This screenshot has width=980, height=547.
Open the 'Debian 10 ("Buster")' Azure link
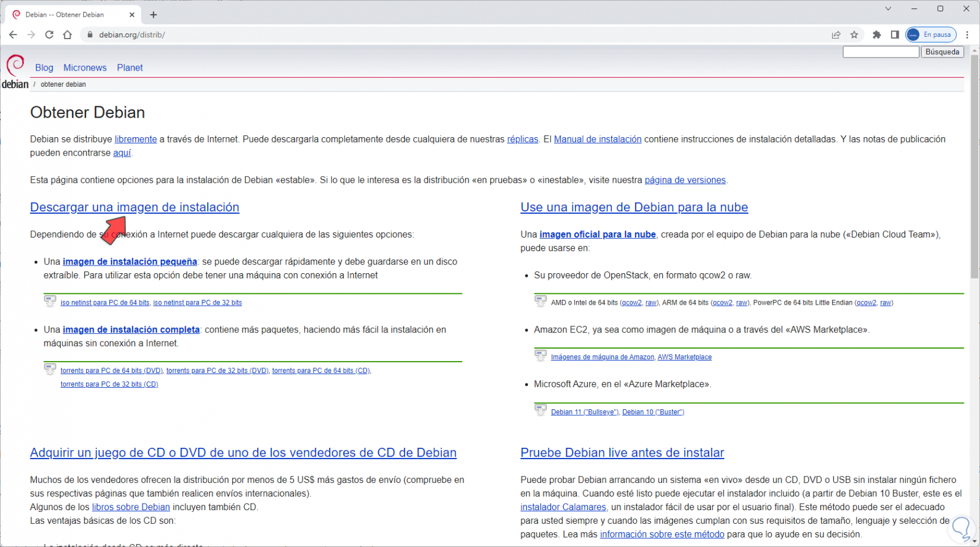pos(653,412)
